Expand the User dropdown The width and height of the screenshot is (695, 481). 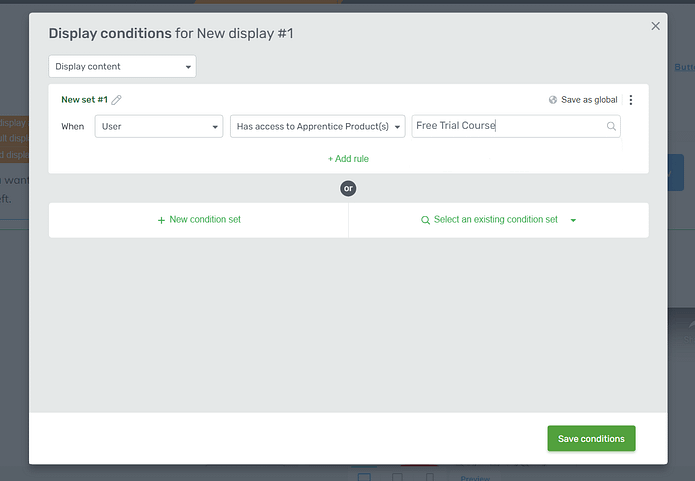pos(159,127)
